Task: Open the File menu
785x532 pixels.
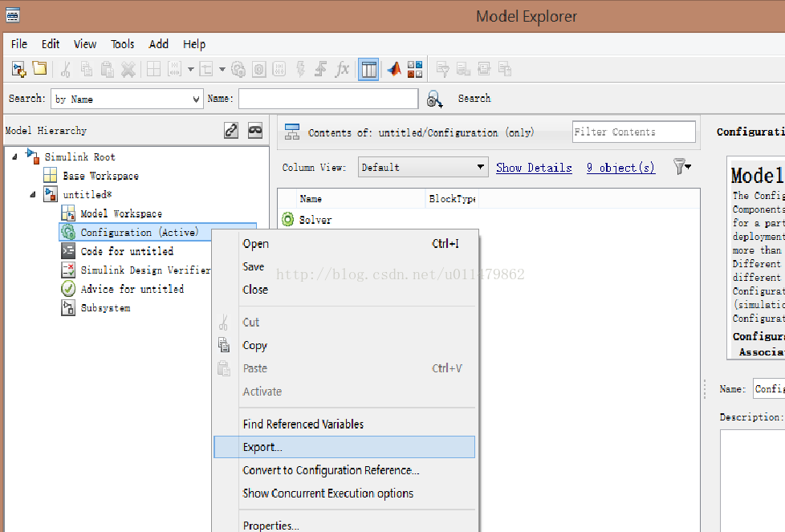Action: (19, 44)
